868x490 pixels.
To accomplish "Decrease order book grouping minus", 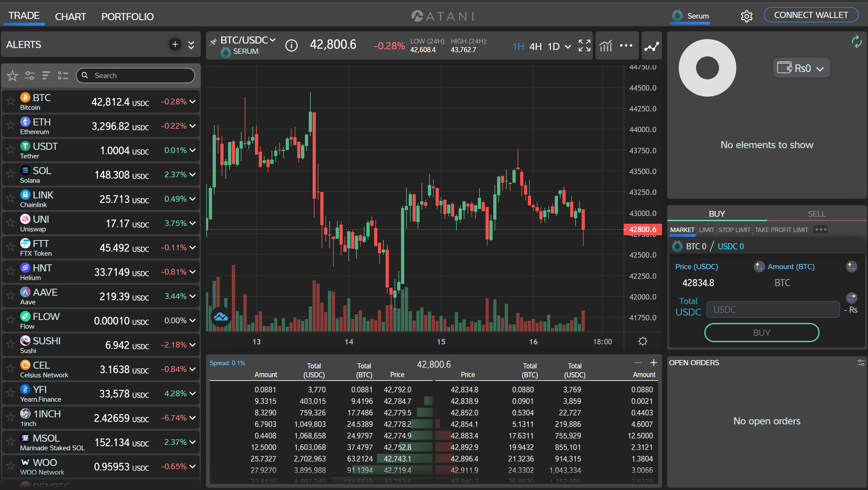I will 638,363.
